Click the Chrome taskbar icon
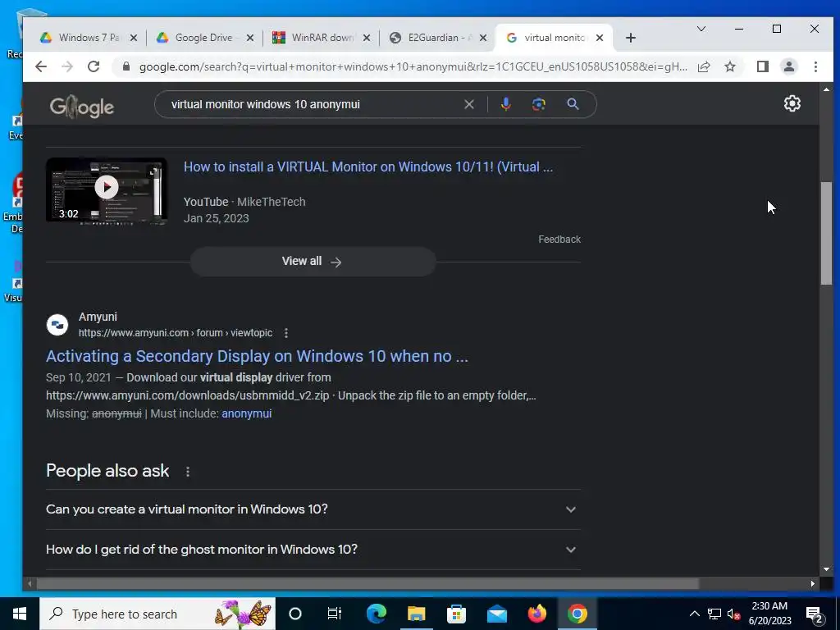Image resolution: width=840 pixels, height=630 pixels. pyautogui.click(x=577, y=614)
